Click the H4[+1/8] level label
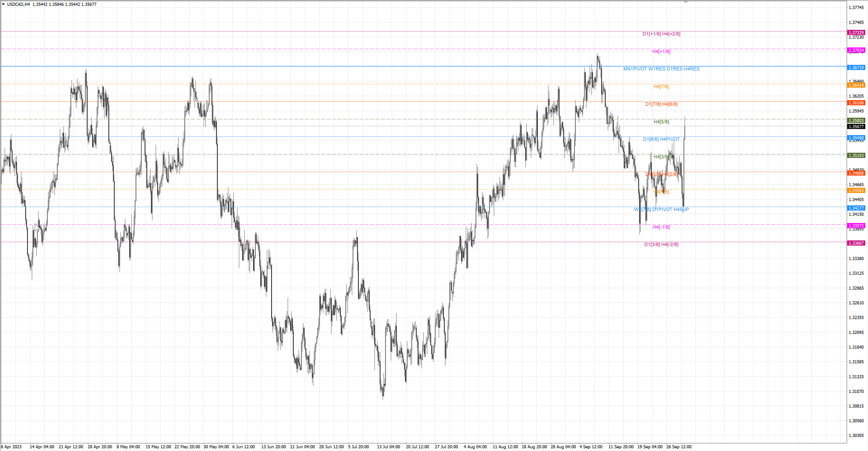The image size is (868, 451). (661, 52)
